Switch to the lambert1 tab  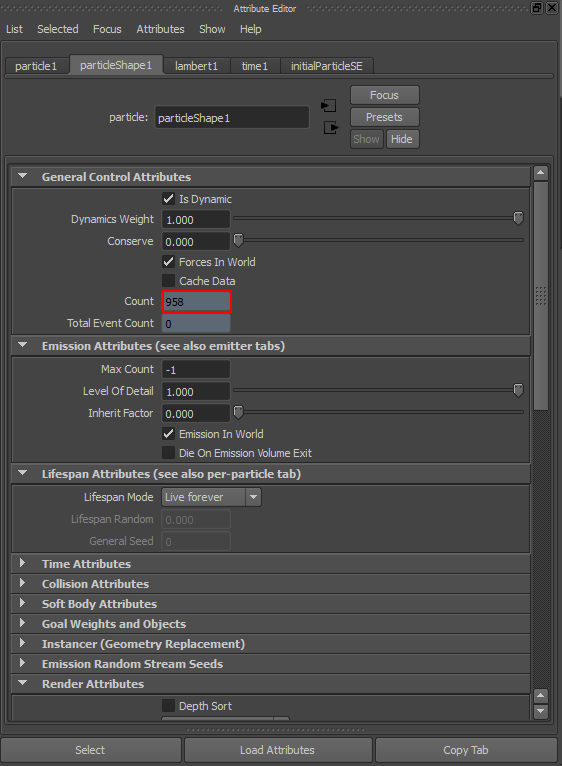click(x=196, y=66)
